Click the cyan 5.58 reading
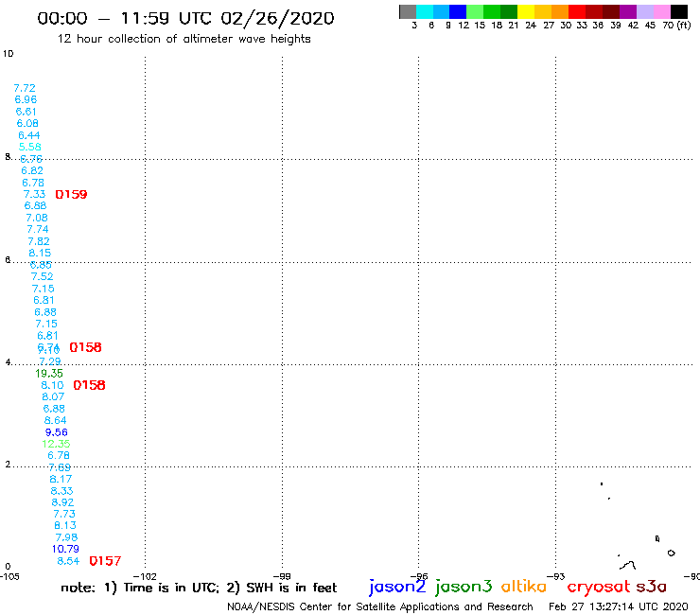Viewport: 700px width, 615px height. coord(30,147)
